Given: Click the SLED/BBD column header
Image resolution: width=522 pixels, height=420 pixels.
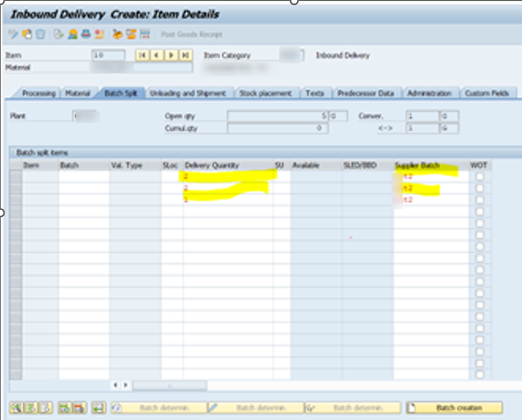Looking at the screenshot, I should [367, 165].
